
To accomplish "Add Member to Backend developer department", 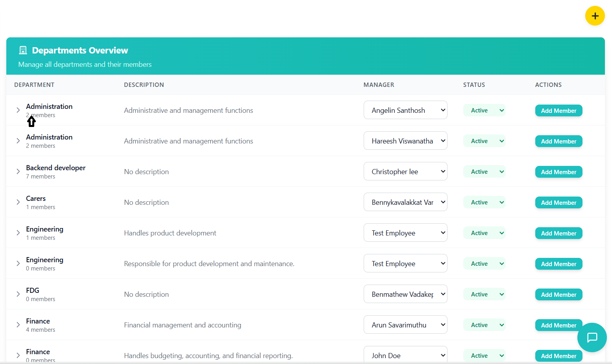I will pos(558,172).
